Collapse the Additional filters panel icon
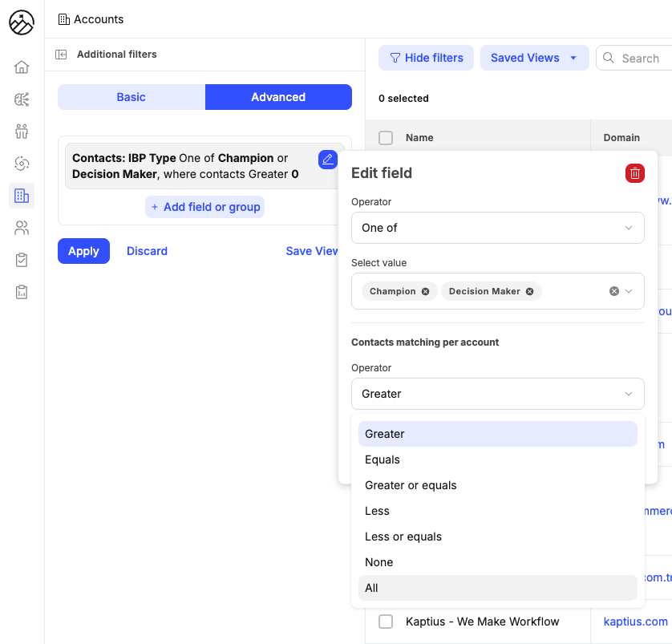The width and height of the screenshot is (672, 644). pos(61,55)
